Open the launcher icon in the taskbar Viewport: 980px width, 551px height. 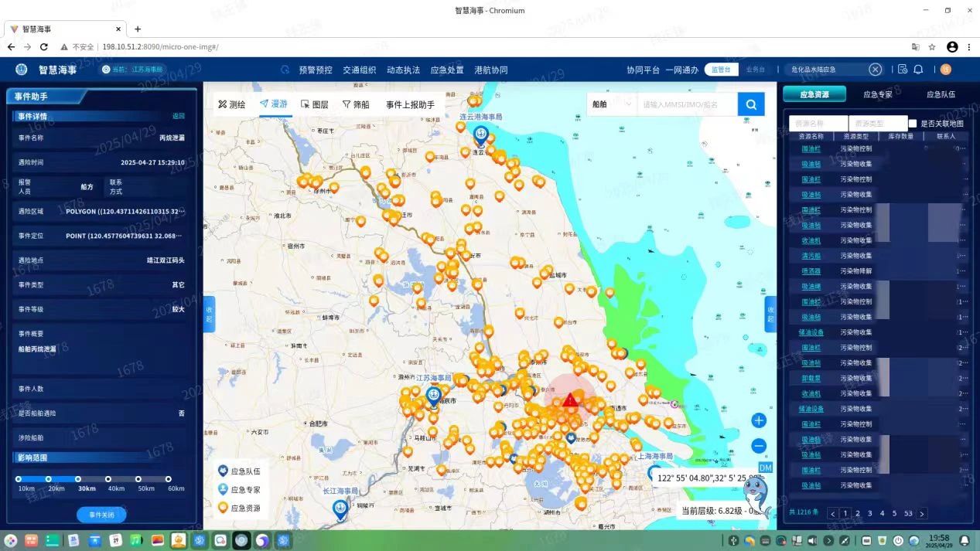coord(11,540)
